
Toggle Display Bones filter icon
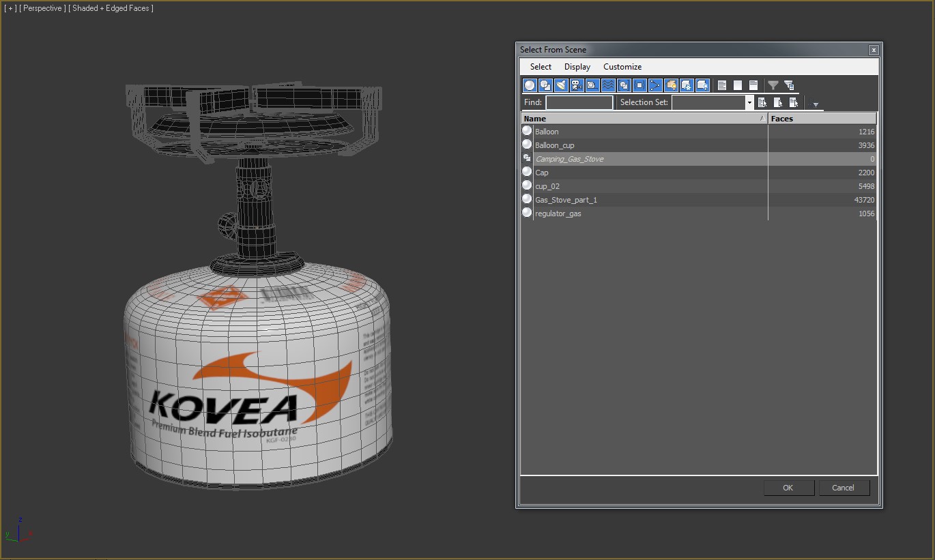[x=655, y=85]
